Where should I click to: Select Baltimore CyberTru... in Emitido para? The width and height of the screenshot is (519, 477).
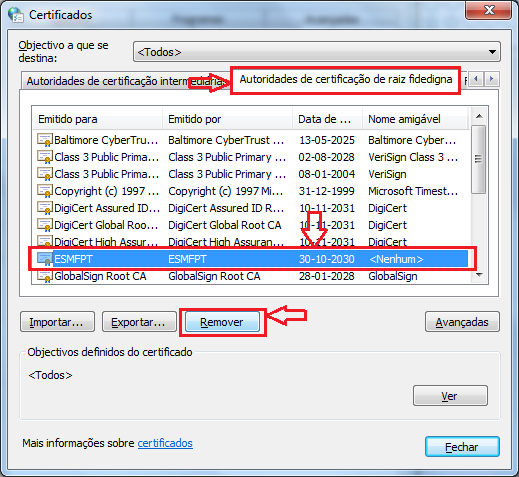[106, 140]
